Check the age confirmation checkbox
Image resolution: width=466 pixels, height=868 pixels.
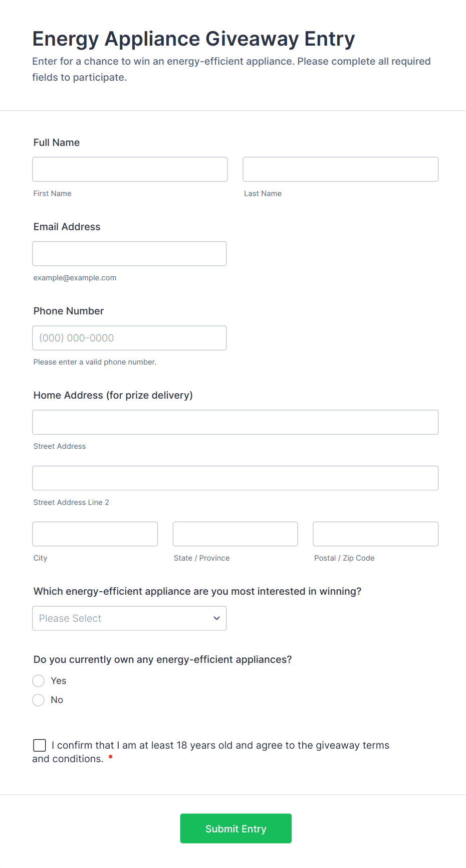click(40, 746)
